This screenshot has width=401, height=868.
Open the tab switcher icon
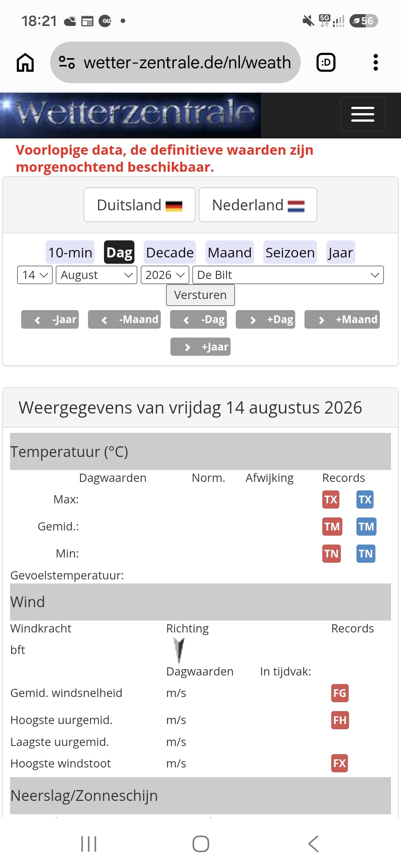pos(326,62)
